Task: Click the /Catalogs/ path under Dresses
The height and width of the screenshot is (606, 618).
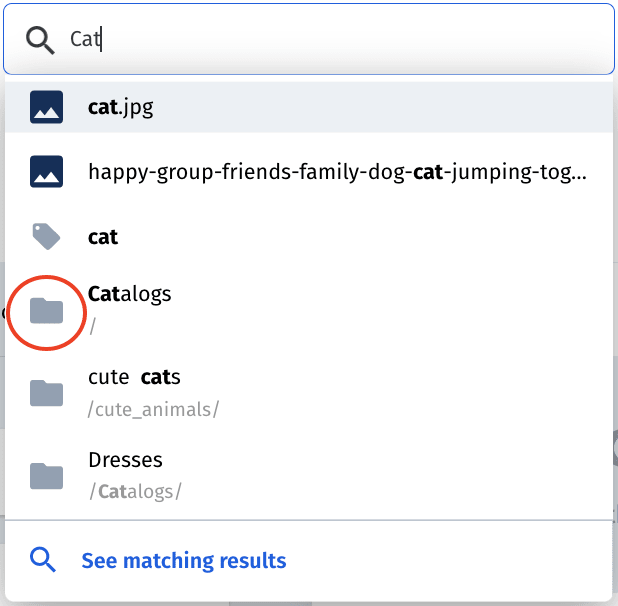Action: 135,492
